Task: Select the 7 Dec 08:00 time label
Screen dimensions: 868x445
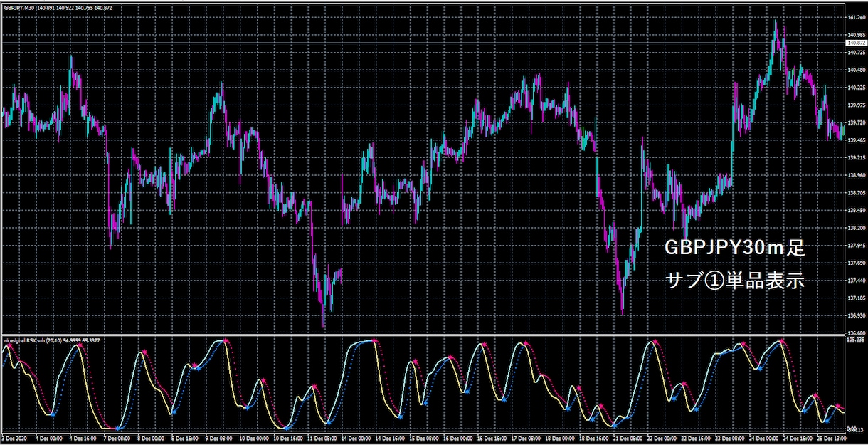Action: tap(116, 439)
